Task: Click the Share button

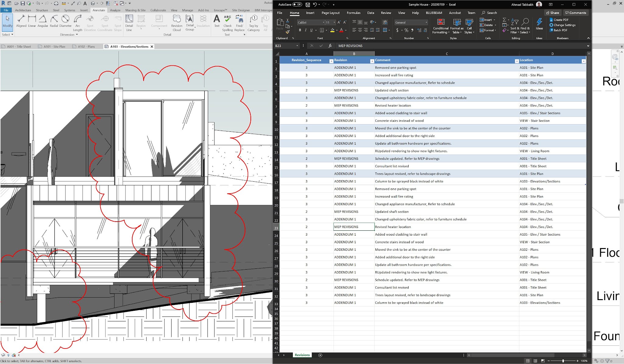Action: pos(552,13)
